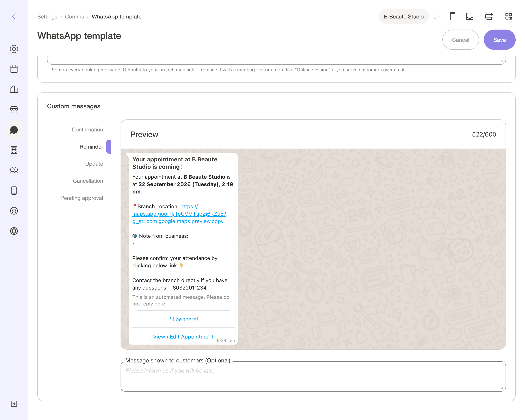
Task: Click the WhatsApp template breadcrumb text
Action: tap(117, 17)
